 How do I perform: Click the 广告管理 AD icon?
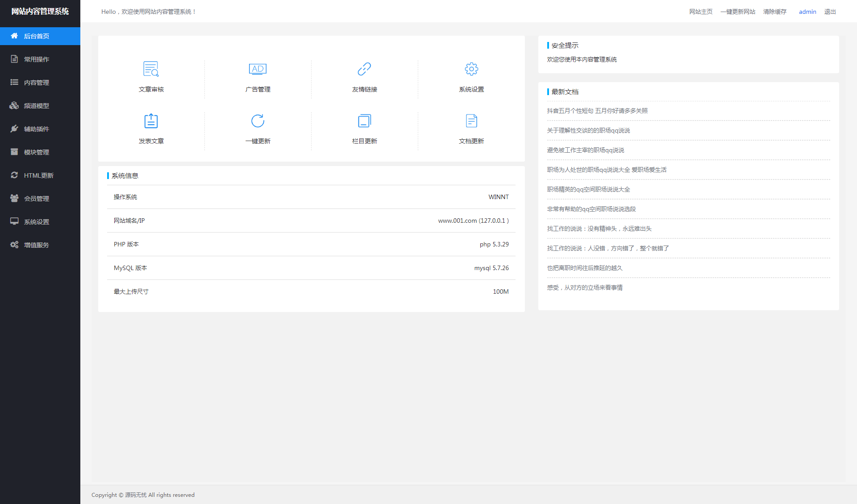point(258,69)
